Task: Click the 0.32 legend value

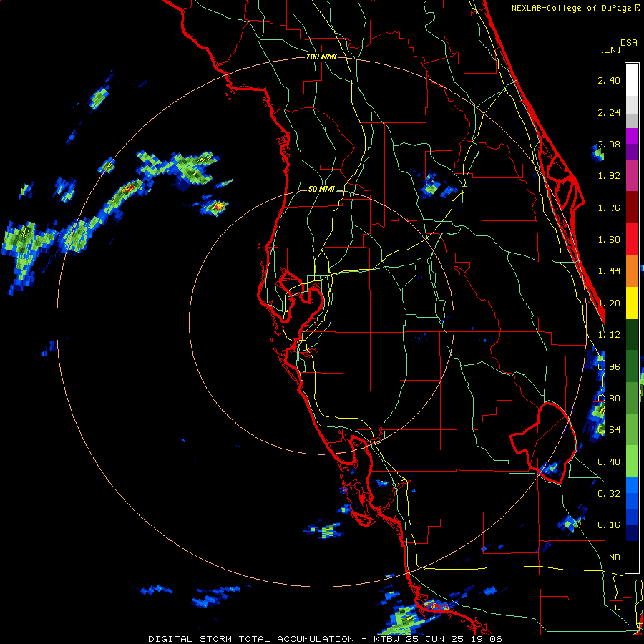Action: pyautogui.click(x=609, y=494)
